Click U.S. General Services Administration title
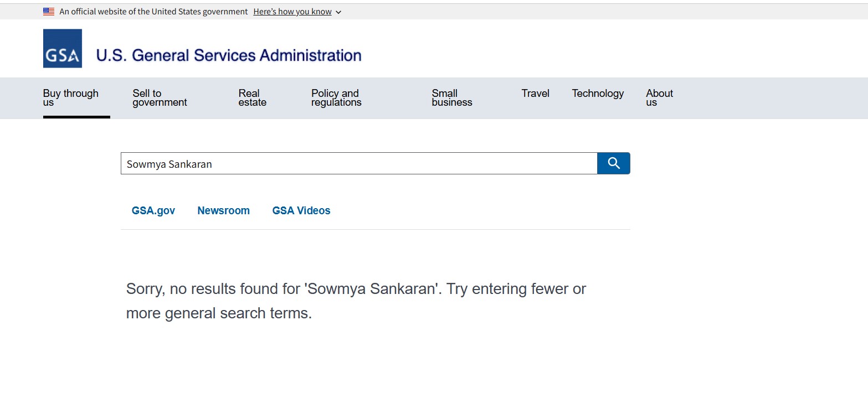The image size is (868, 408). click(x=228, y=55)
